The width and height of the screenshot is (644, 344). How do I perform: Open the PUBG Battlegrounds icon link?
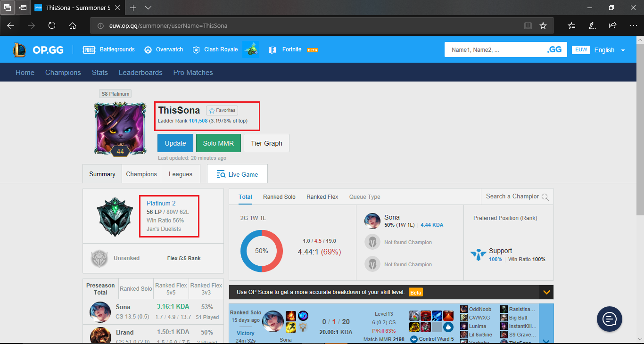[89, 49]
